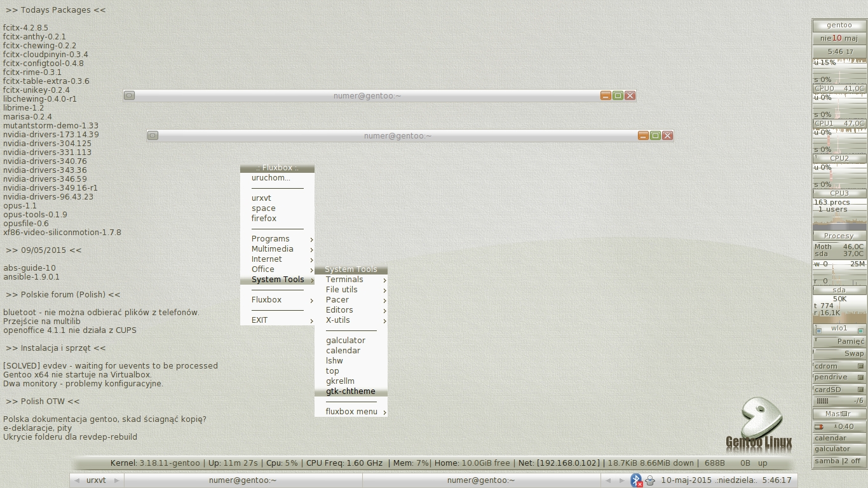The image size is (868, 488).
Task: Expand the Editors submenu
Action: (x=351, y=310)
